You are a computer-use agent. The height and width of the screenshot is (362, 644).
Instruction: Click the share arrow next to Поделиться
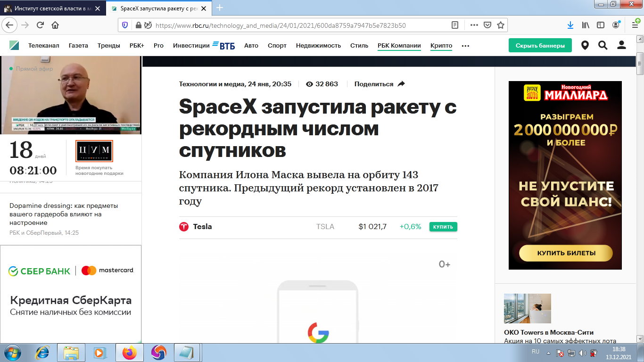401,84
